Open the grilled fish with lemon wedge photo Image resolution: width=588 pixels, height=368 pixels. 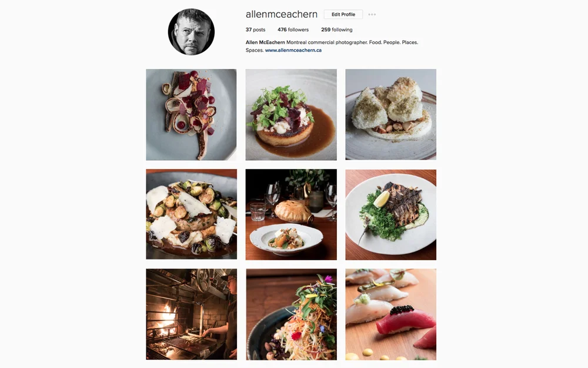[x=391, y=214]
